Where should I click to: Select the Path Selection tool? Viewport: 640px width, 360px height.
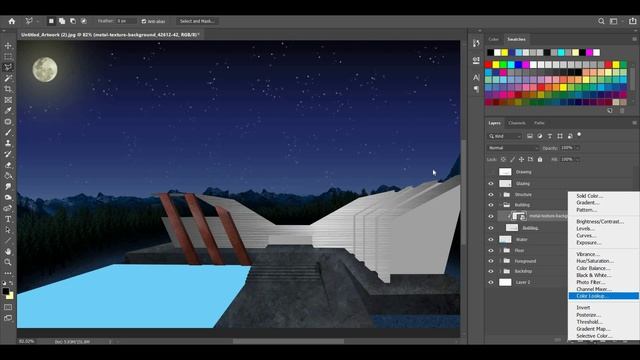(x=8, y=230)
